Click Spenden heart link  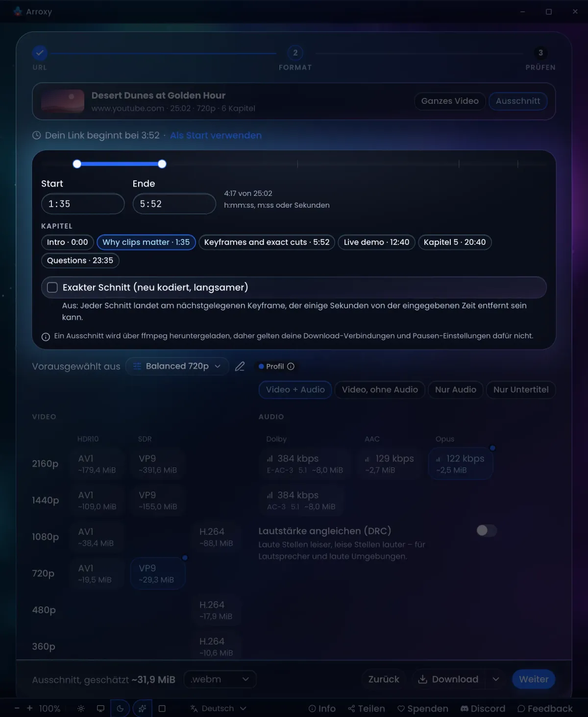point(422,709)
